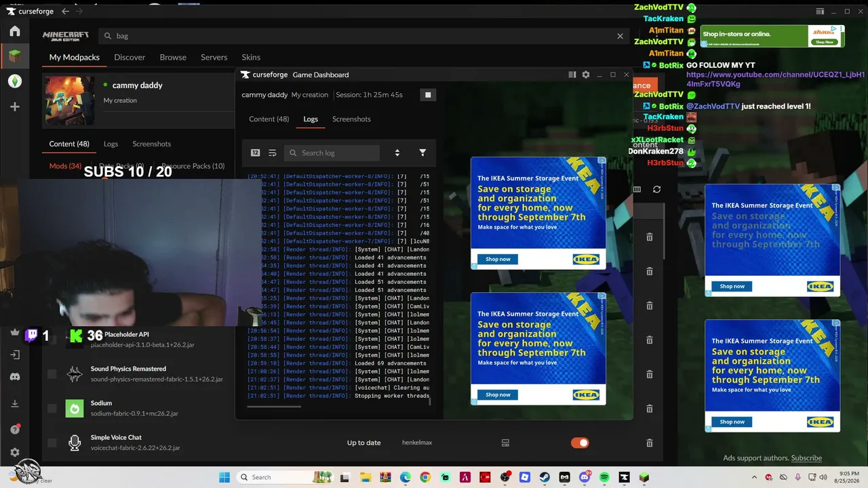Toggle the Game Dashboard side panel layout icon

[x=572, y=75]
